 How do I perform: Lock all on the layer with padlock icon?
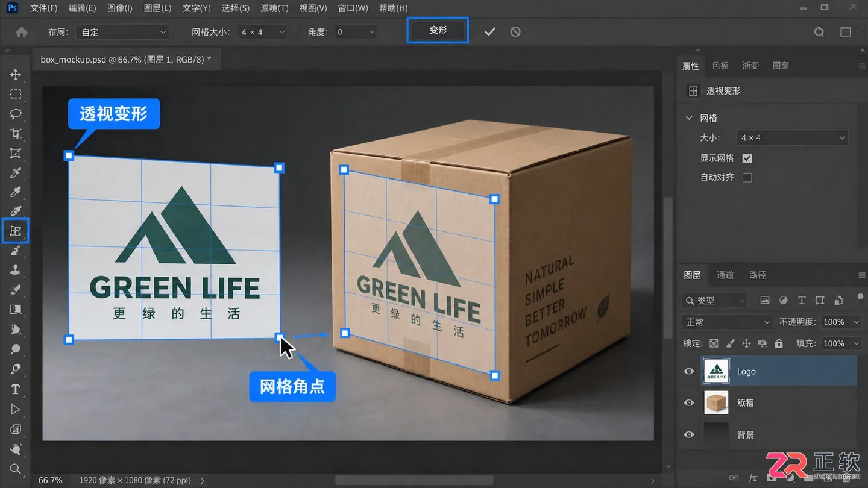pos(779,343)
